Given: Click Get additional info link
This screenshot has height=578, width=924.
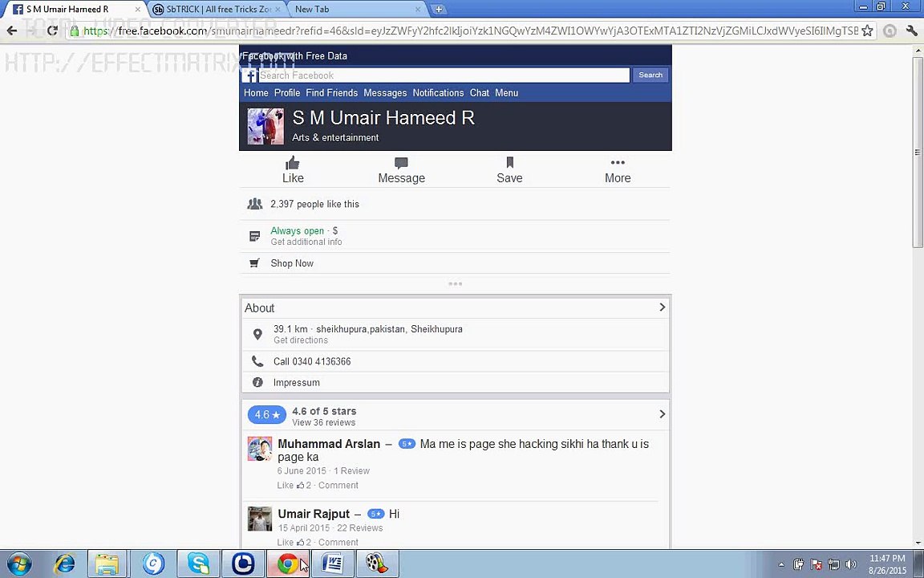Looking at the screenshot, I should pyautogui.click(x=306, y=242).
